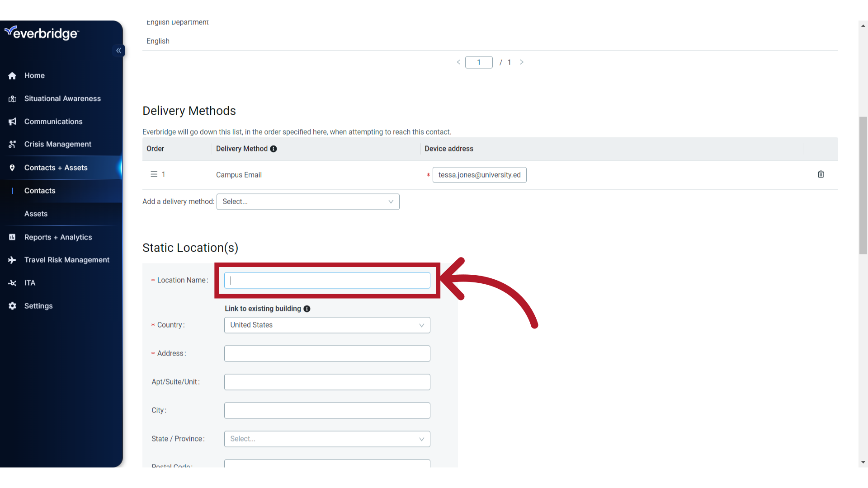Navigate to Travel Risk Management
Viewport: 868px width, 488px height.
[x=67, y=260]
